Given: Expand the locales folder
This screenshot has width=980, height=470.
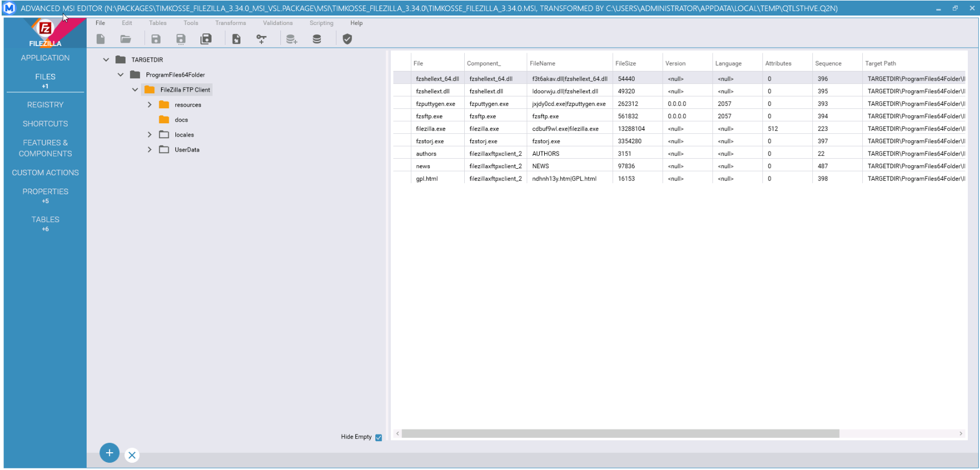Looking at the screenshot, I should tap(149, 135).
